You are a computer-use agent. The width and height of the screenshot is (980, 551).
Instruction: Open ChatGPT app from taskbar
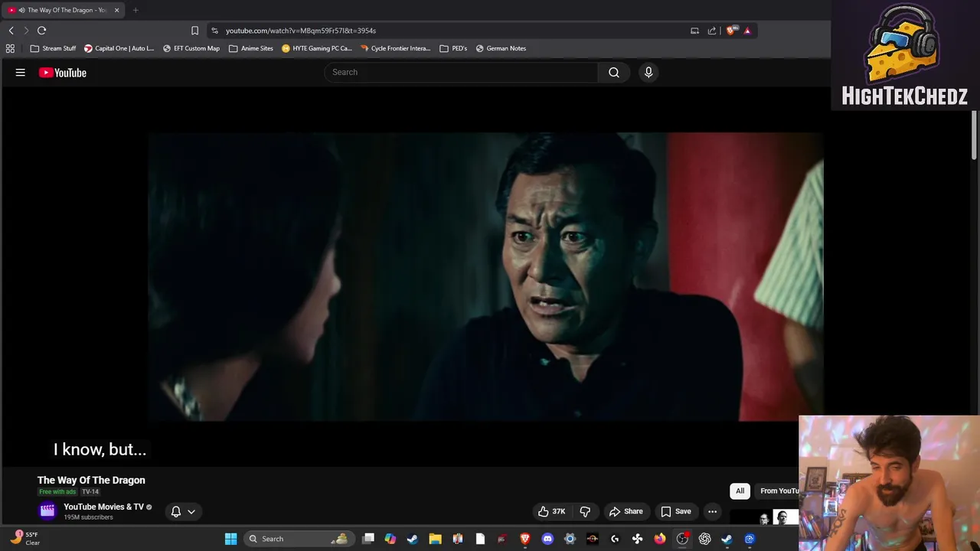[704, 539]
